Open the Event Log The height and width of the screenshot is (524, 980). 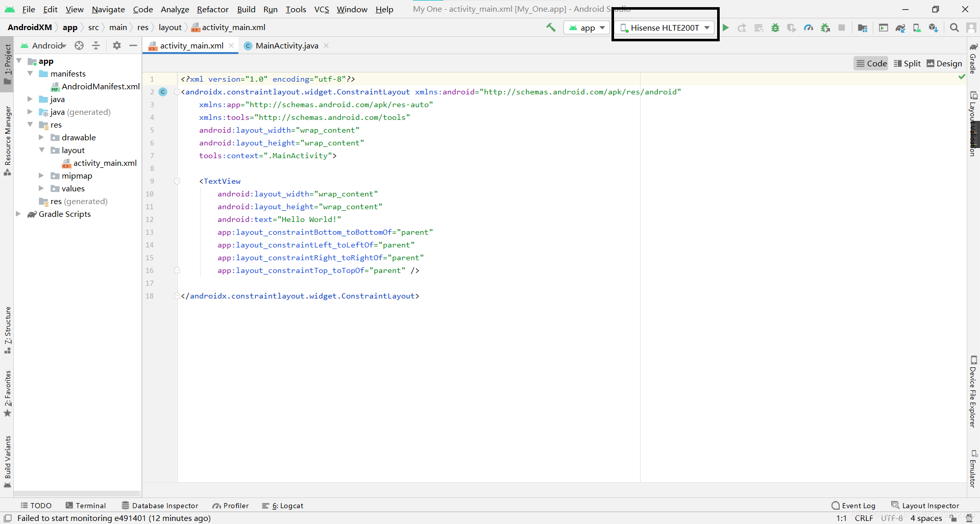click(853, 506)
